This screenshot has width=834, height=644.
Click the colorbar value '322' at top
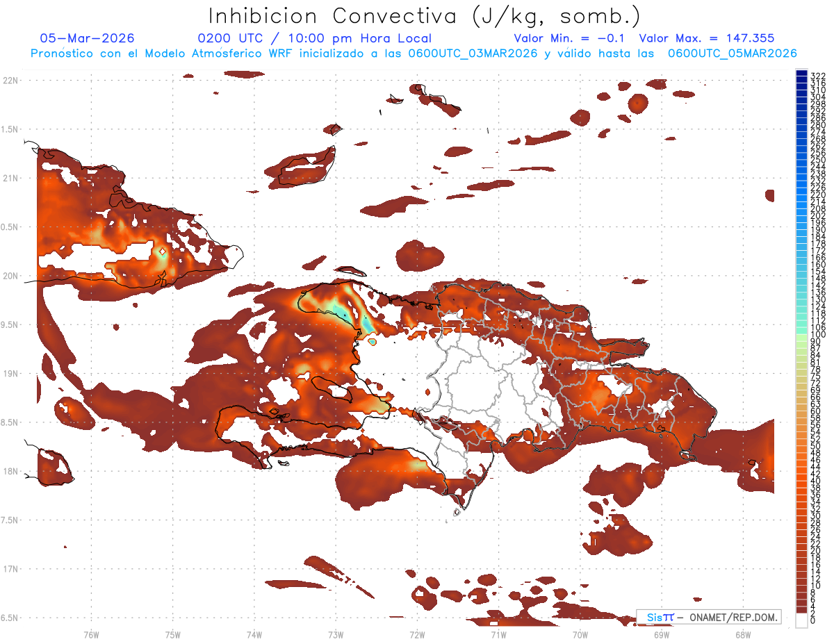(x=817, y=75)
